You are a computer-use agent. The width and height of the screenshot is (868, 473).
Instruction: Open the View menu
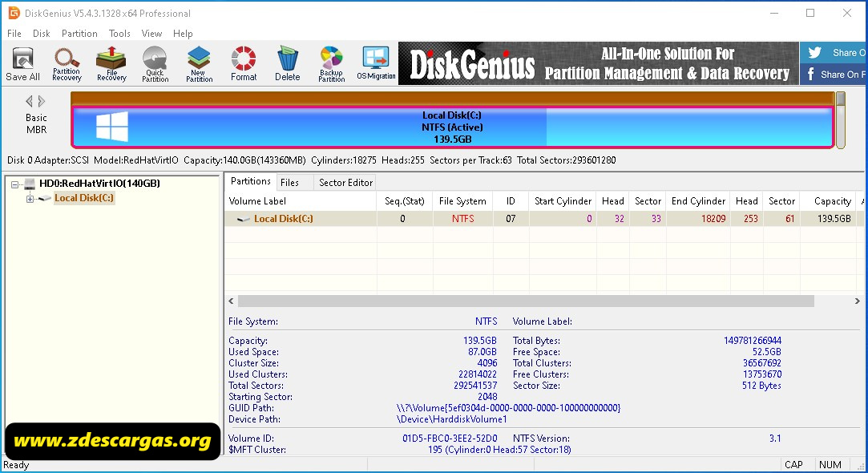pyautogui.click(x=151, y=33)
